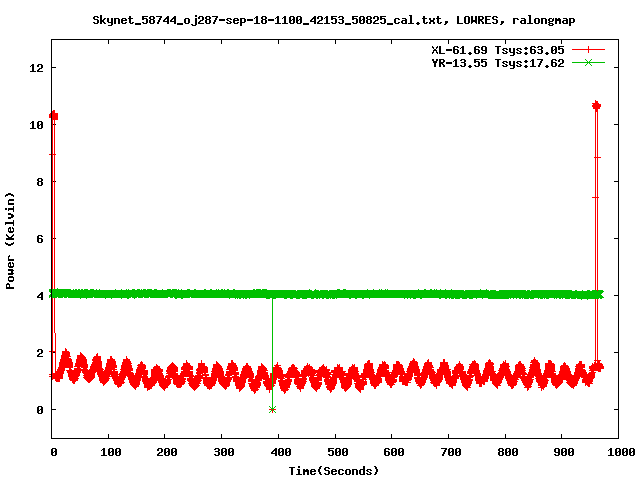Click the y-axis tick label 8
The width and height of the screenshot is (640, 480).
click(38, 182)
